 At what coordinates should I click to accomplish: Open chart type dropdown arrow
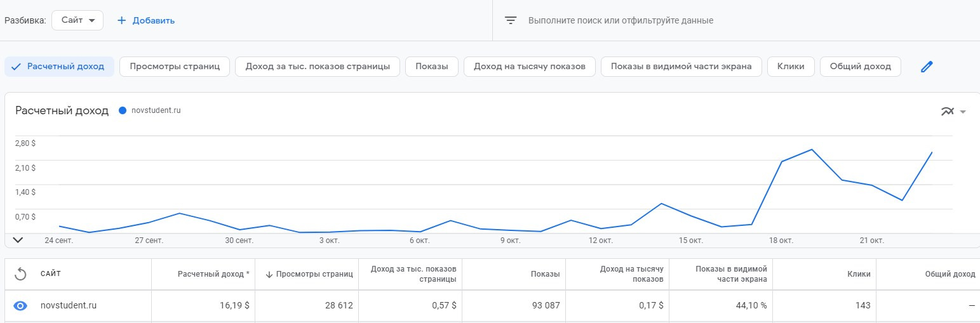point(963,112)
